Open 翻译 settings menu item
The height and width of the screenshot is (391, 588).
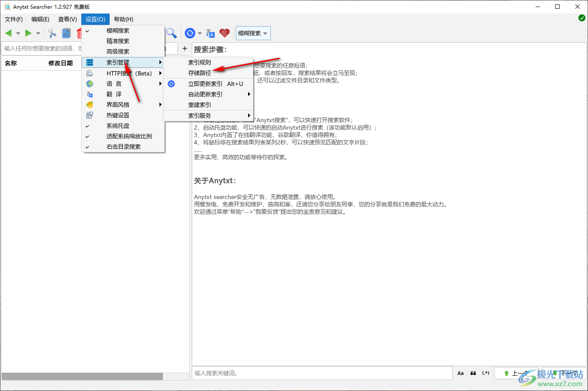123,94
